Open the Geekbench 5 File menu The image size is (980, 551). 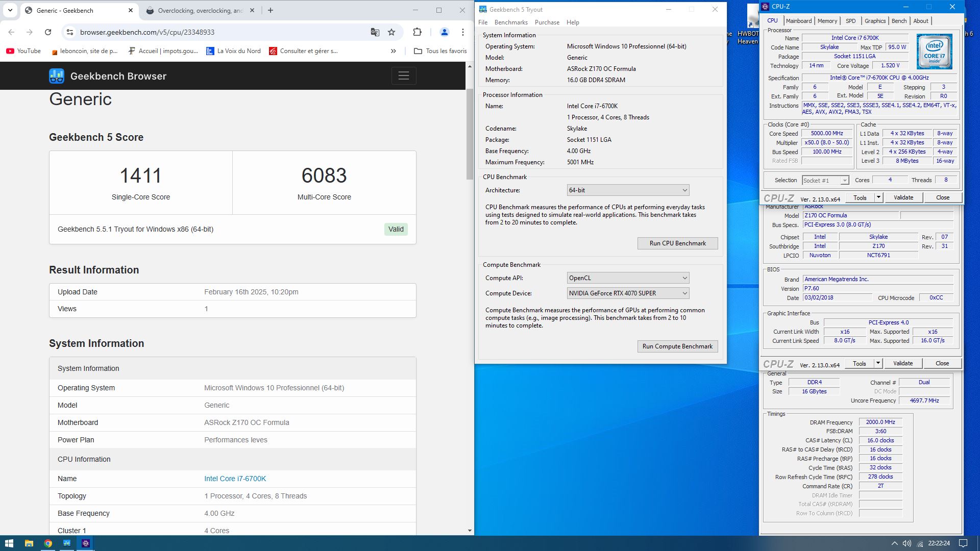click(483, 22)
